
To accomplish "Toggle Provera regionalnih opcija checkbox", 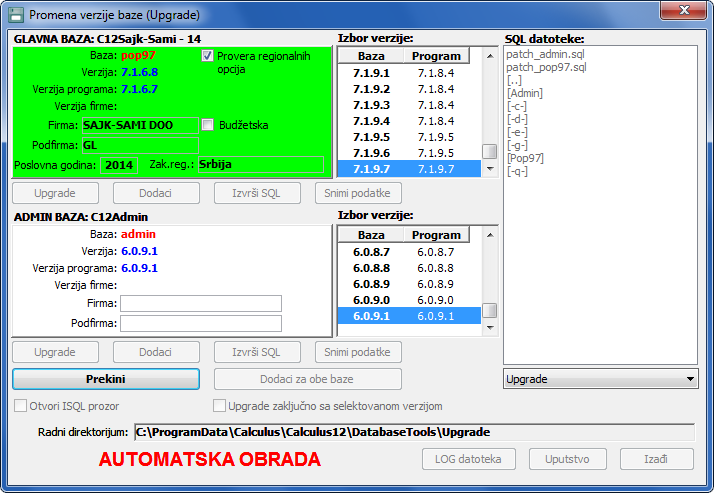I will pos(208,56).
